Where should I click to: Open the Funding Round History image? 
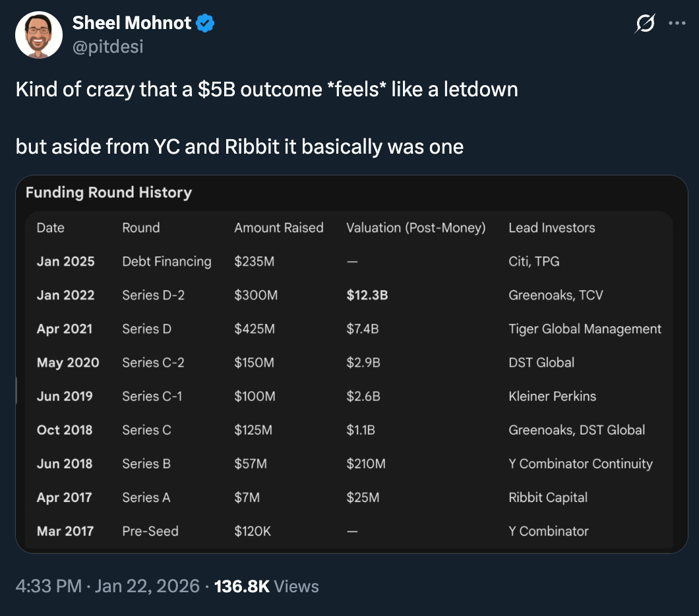pos(351,364)
